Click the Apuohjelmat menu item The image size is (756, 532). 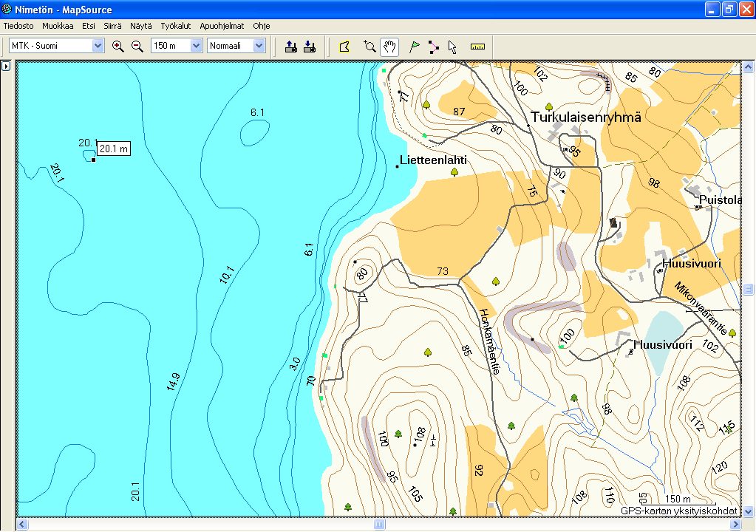click(x=222, y=26)
